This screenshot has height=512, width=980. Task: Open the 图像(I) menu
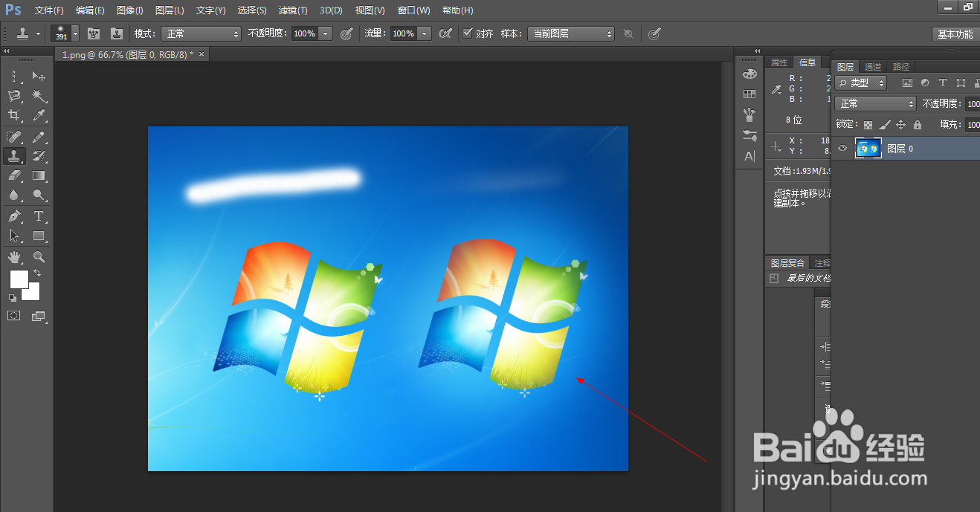(x=130, y=10)
